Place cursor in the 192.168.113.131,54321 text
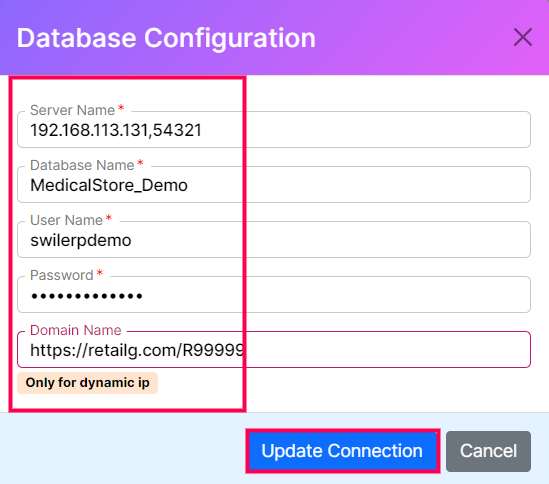Image resolution: width=549 pixels, height=484 pixels. 116,130
